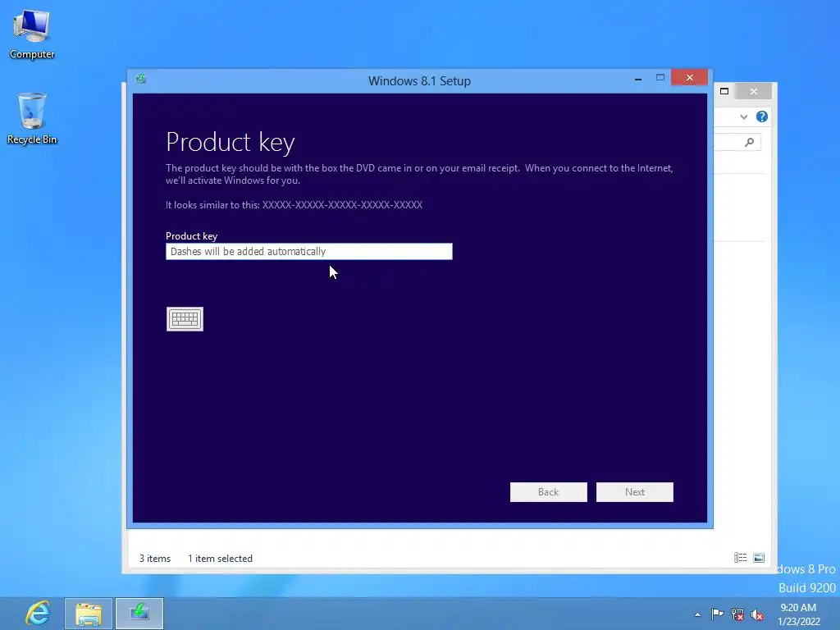The height and width of the screenshot is (630, 840).
Task: Minimize the Windows 8.1 Setup window
Action: (x=638, y=79)
